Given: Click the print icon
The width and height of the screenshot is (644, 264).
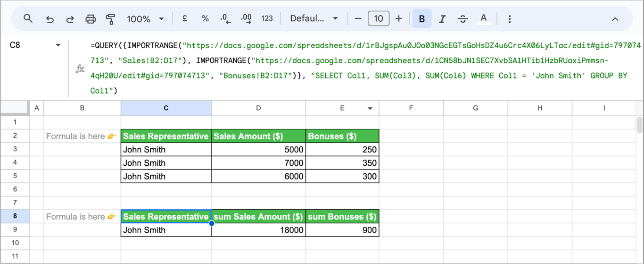Looking at the screenshot, I should pyautogui.click(x=91, y=19).
